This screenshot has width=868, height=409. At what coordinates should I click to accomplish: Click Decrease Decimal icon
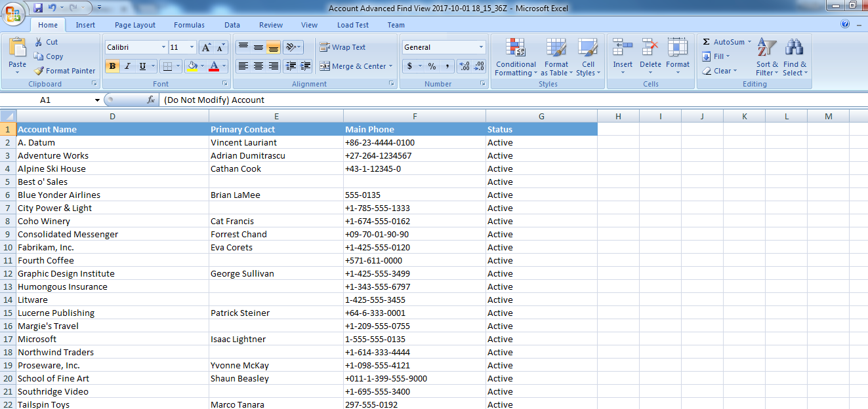[x=479, y=66]
